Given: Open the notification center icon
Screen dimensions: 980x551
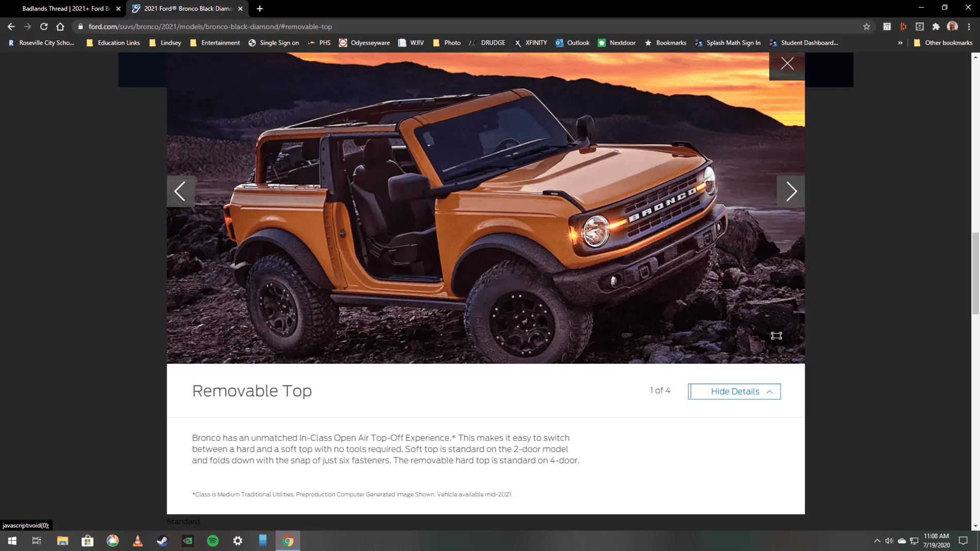Looking at the screenshot, I should point(963,541).
